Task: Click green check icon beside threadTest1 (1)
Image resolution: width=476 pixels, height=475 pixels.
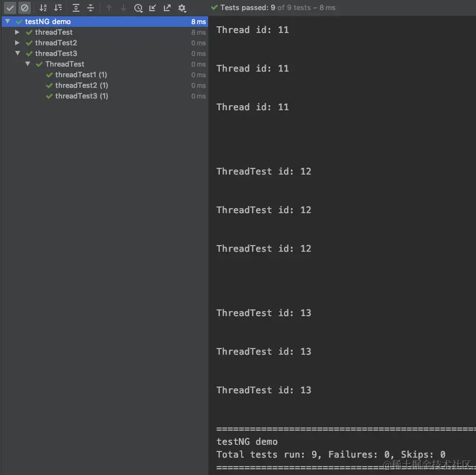Action: point(49,75)
